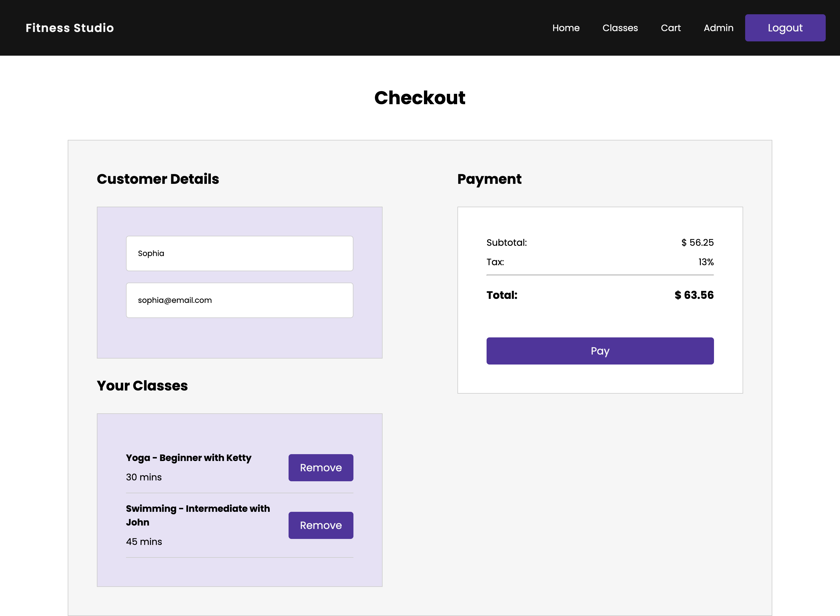Click the Pay button

599,351
